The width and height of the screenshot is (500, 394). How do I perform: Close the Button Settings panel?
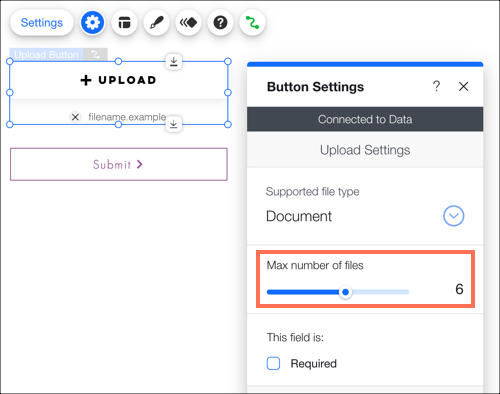click(463, 86)
